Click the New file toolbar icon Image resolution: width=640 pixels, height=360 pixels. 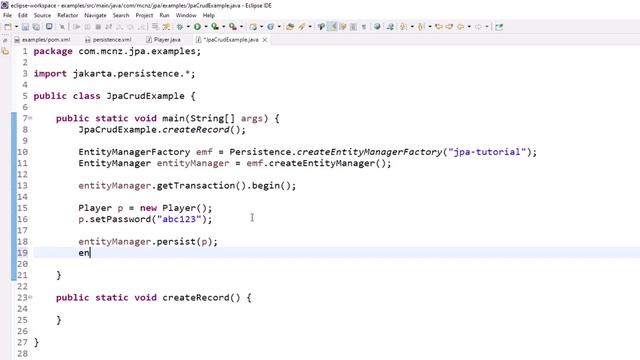(x=8, y=27)
